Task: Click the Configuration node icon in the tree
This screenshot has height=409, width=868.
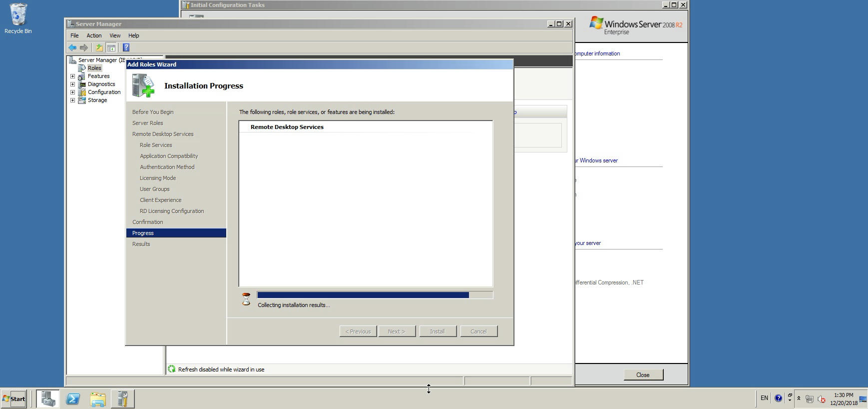Action: point(82,92)
